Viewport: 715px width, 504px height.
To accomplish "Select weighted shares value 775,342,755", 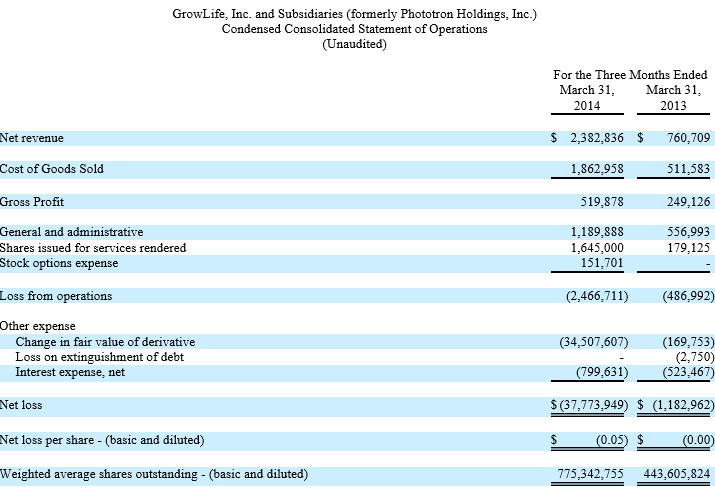I will (591, 474).
